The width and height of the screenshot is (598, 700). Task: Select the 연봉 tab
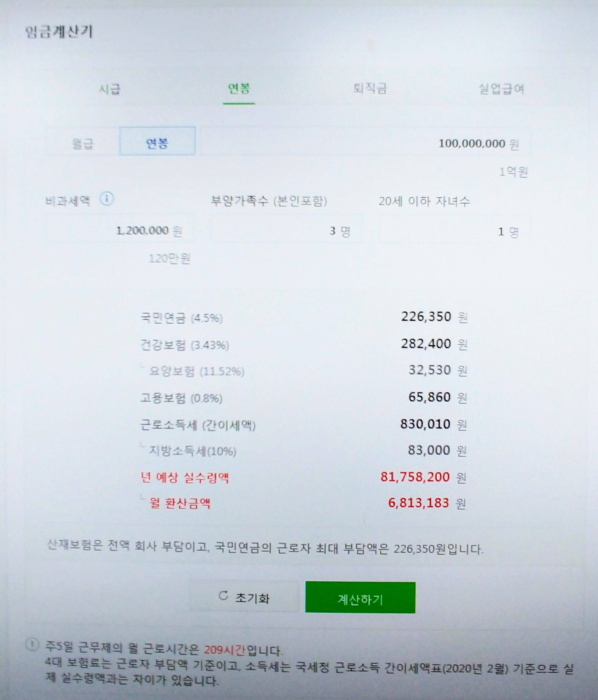point(239,89)
